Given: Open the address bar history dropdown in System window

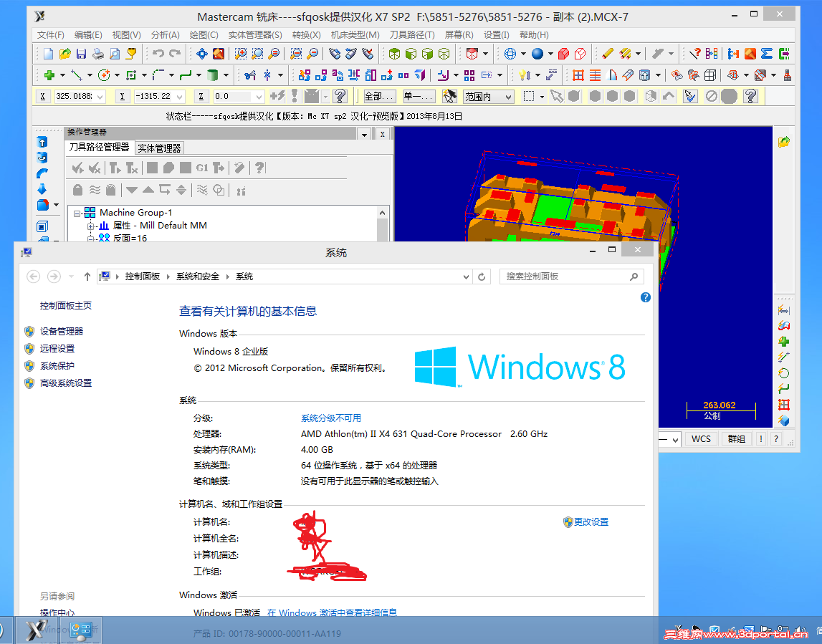Looking at the screenshot, I should point(466,277).
